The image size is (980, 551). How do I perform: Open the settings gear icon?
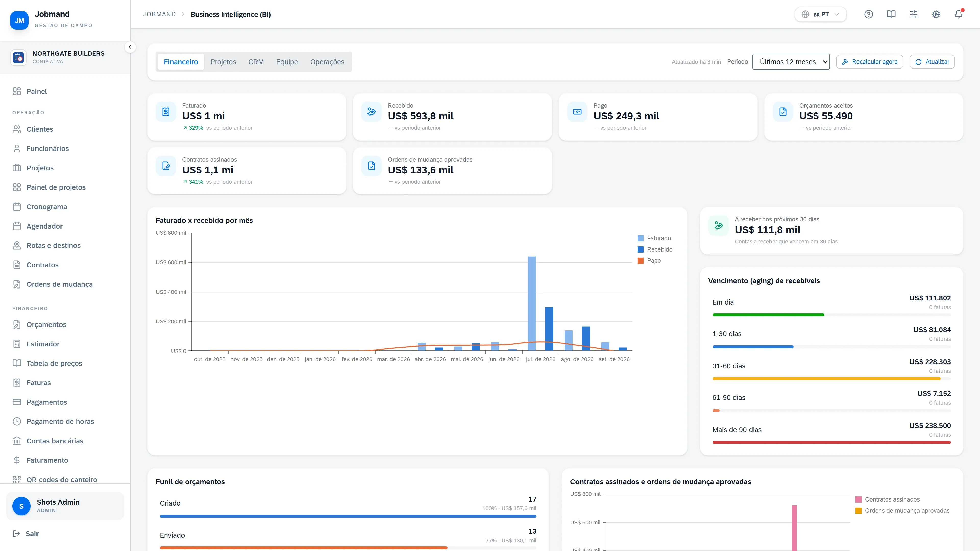pyautogui.click(x=936, y=15)
